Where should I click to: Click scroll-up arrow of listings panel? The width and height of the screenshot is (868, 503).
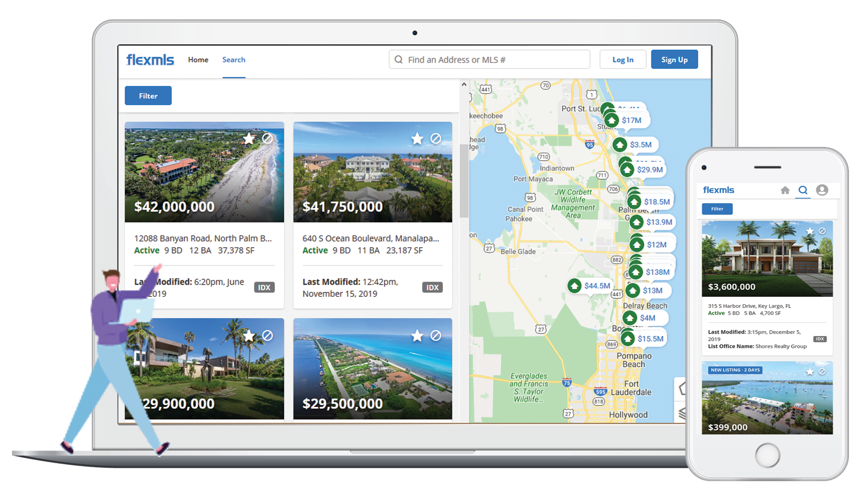coord(464,85)
